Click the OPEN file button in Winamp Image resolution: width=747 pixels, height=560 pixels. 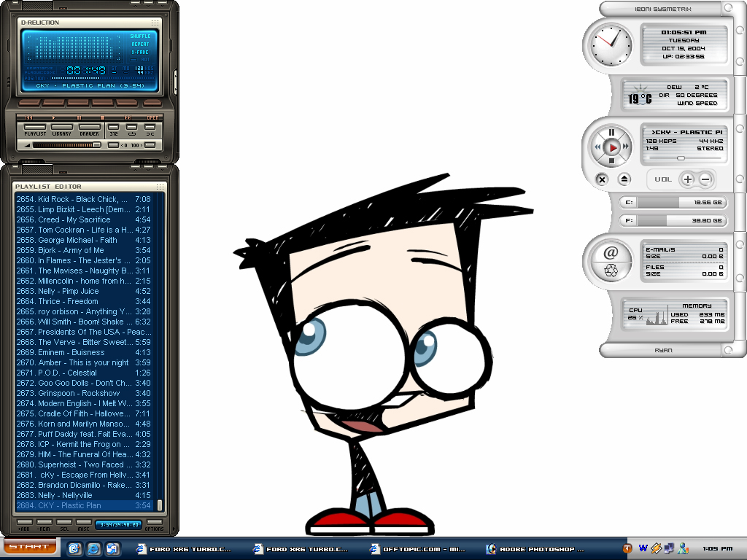click(153, 117)
